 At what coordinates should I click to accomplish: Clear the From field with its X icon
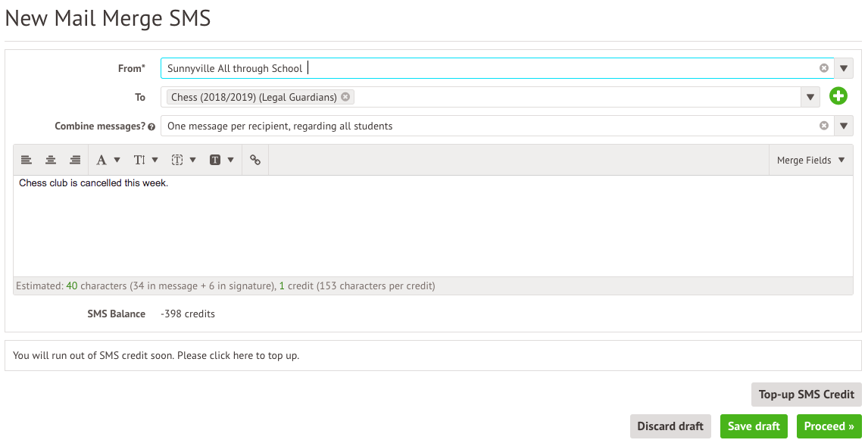(824, 68)
